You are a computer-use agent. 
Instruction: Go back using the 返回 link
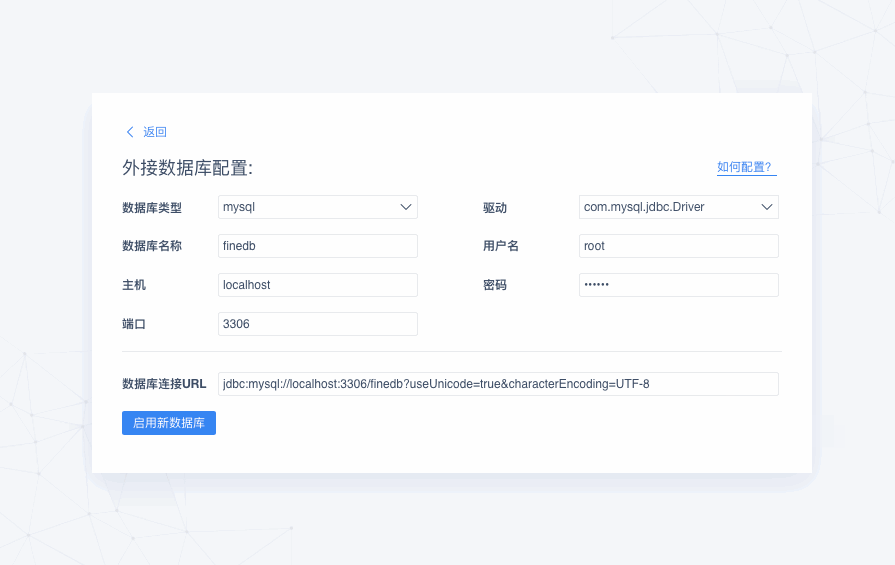tap(155, 132)
